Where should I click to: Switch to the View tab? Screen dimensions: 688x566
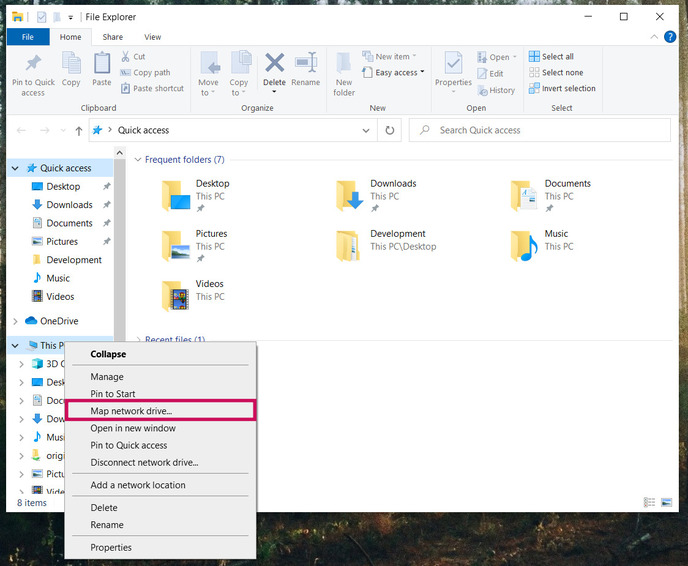[153, 37]
